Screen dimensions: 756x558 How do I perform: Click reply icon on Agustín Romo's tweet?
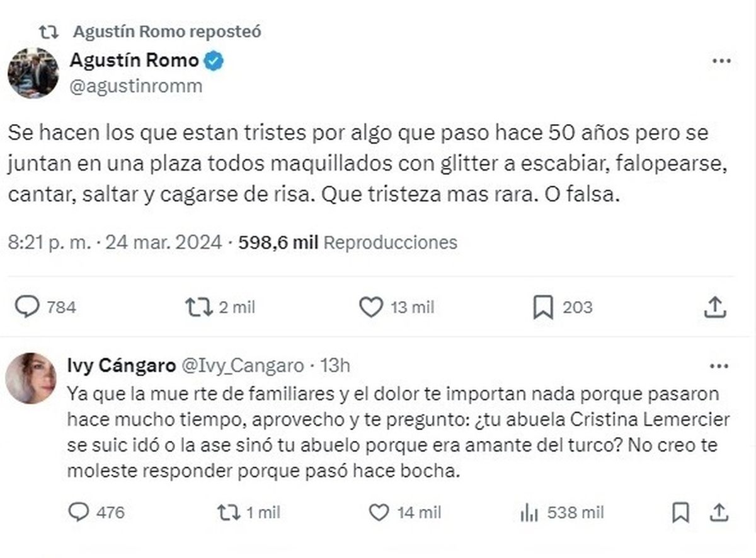tap(27, 307)
